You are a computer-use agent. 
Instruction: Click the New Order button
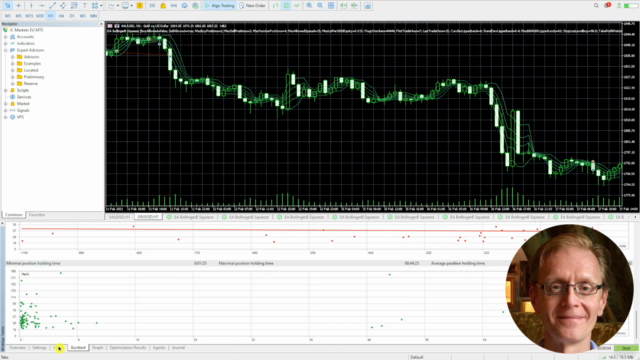pos(252,6)
